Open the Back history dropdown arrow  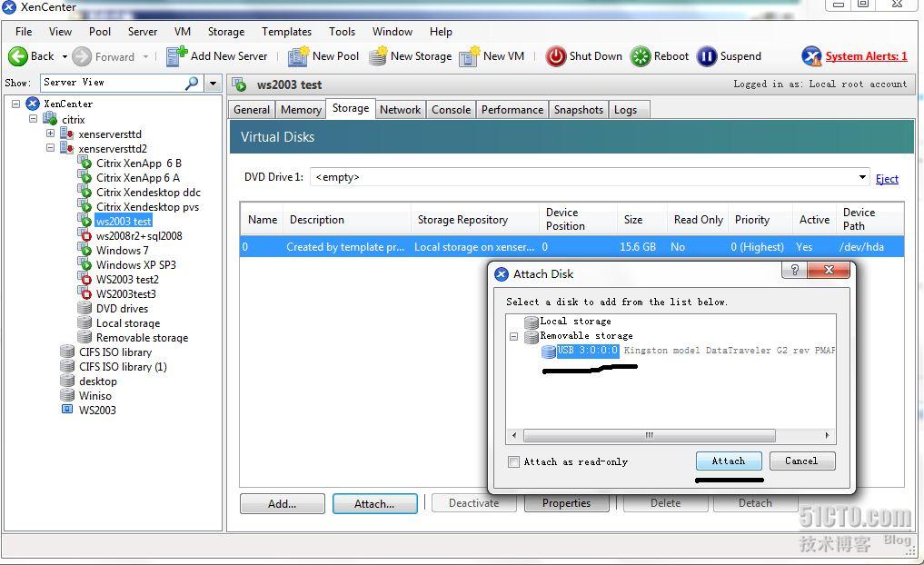(65, 57)
